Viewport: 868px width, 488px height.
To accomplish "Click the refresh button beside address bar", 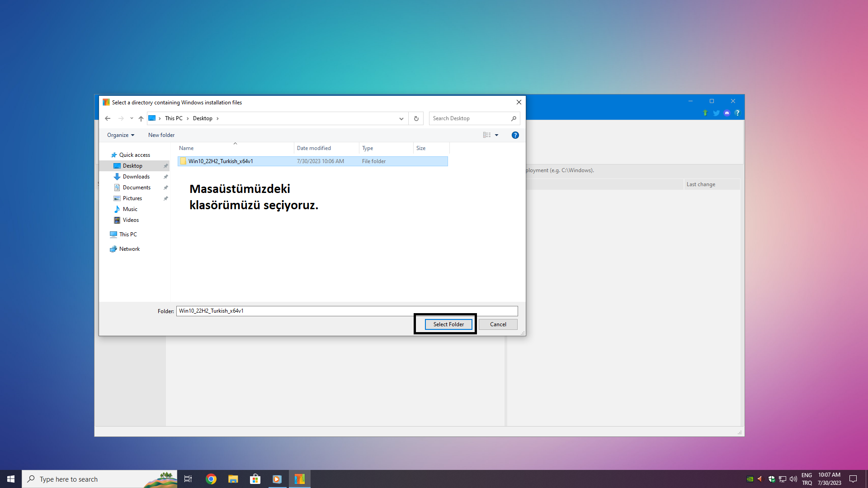I will coord(416,118).
